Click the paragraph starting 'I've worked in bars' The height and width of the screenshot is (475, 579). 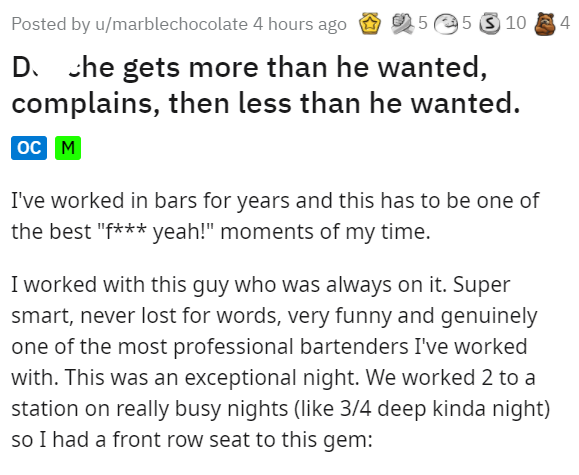click(275, 216)
